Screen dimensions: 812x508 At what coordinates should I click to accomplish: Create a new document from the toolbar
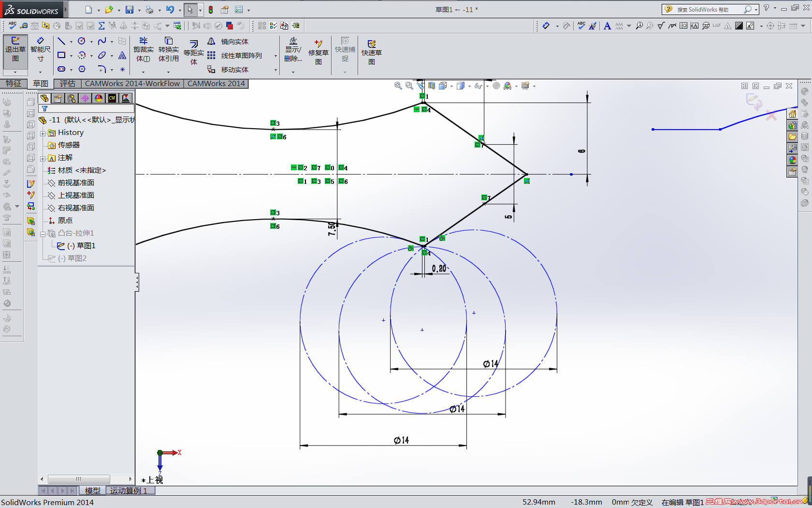[88, 10]
